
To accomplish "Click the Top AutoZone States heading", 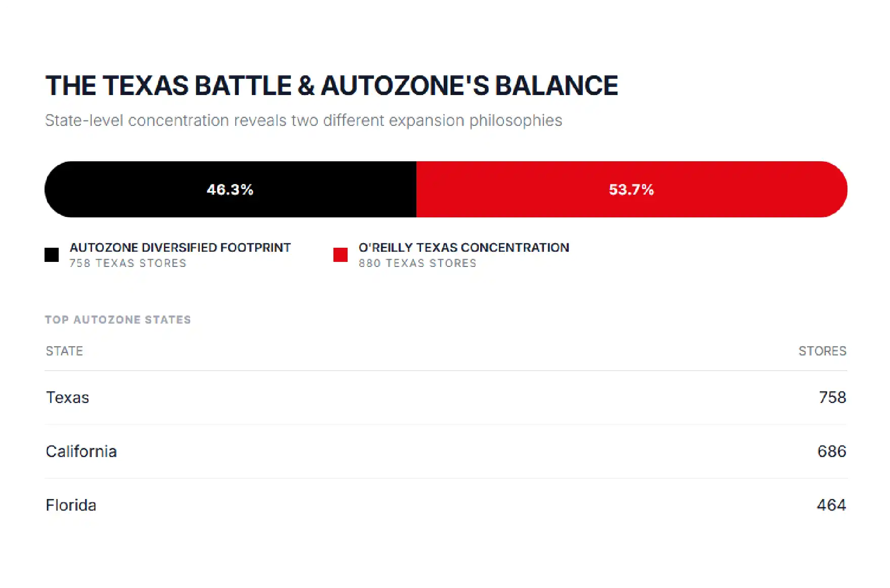I will click(x=118, y=320).
